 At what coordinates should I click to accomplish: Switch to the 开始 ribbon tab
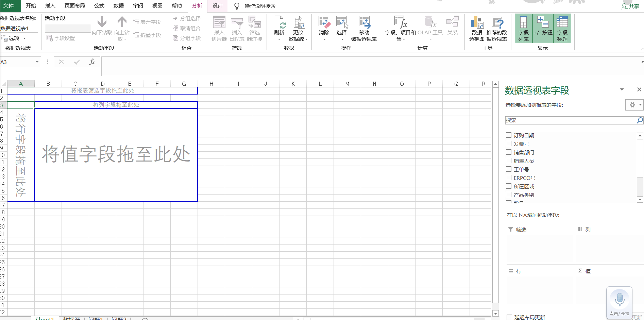click(31, 6)
